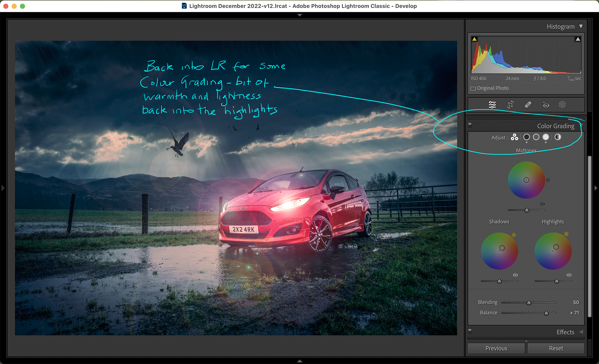599x364 pixels.
Task: Show the bottom filmstrip panel
Action: (299, 361)
